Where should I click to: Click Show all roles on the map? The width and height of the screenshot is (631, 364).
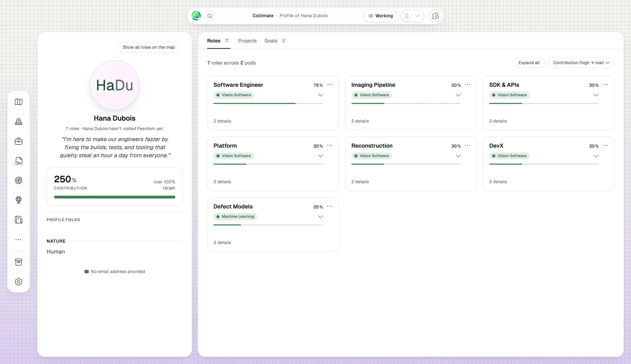pos(149,47)
